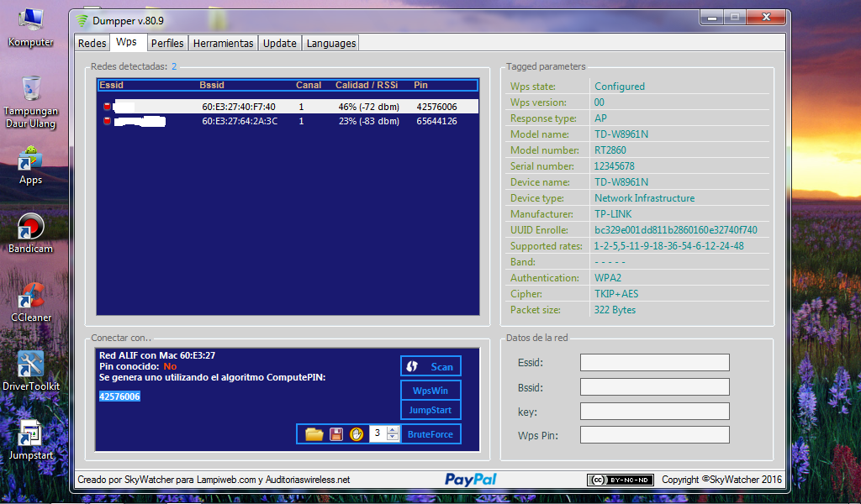Launch the Bandicam desktop shortcut
The width and height of the screenshot is (861, 504).
[31, 234]
